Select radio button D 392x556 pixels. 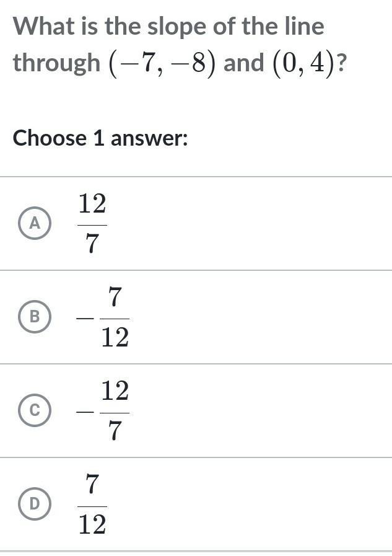click(x=35, y=504)
